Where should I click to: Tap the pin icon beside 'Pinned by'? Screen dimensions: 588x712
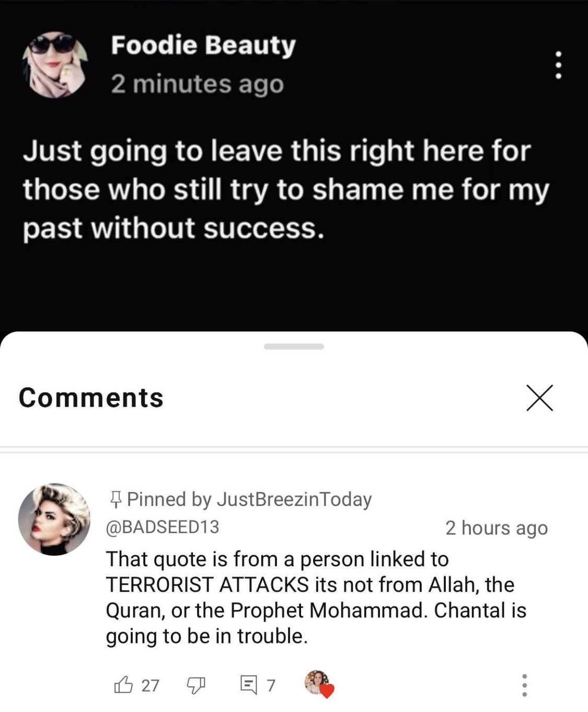click(116, 499)
